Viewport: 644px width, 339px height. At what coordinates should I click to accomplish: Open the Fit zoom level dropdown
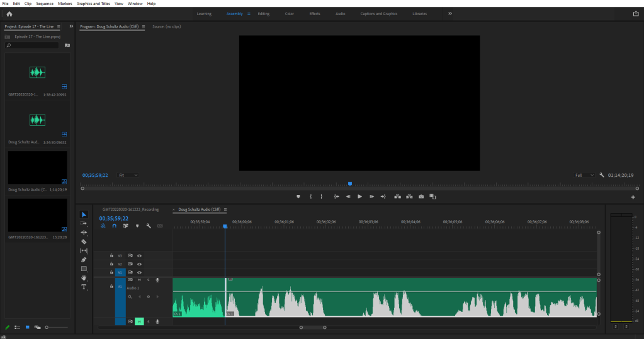[128, 175]
